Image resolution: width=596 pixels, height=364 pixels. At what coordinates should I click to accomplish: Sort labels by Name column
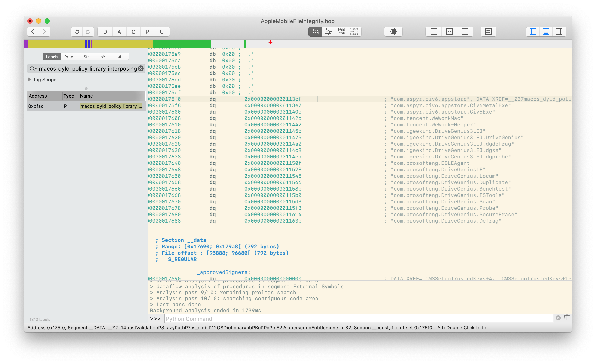tap(112, 96)
